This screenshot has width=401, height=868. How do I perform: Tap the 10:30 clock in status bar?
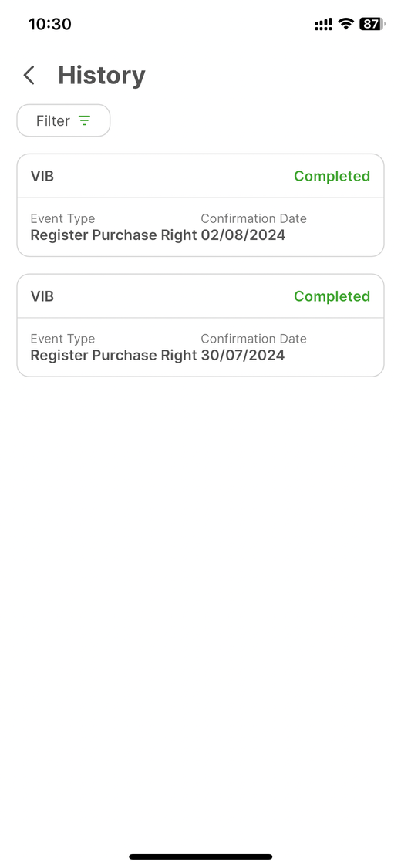point(50,24)
